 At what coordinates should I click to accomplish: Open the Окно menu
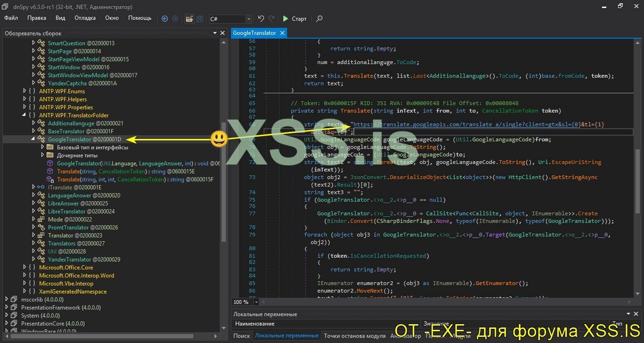click(x=112, y=18)
